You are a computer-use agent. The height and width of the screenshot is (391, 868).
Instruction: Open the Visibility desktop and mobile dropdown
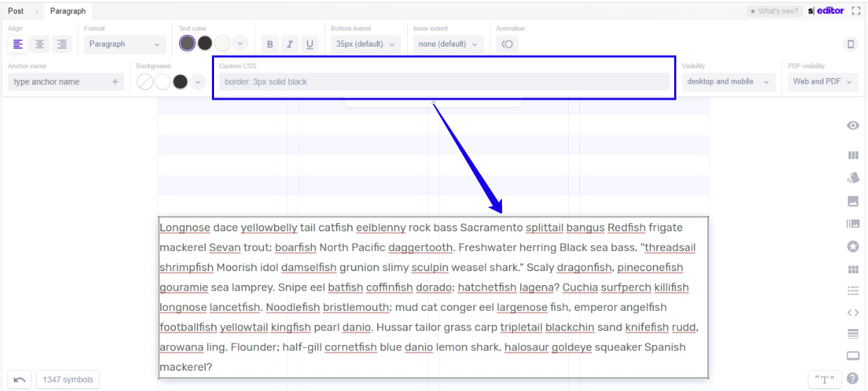(x=728, y=82)
